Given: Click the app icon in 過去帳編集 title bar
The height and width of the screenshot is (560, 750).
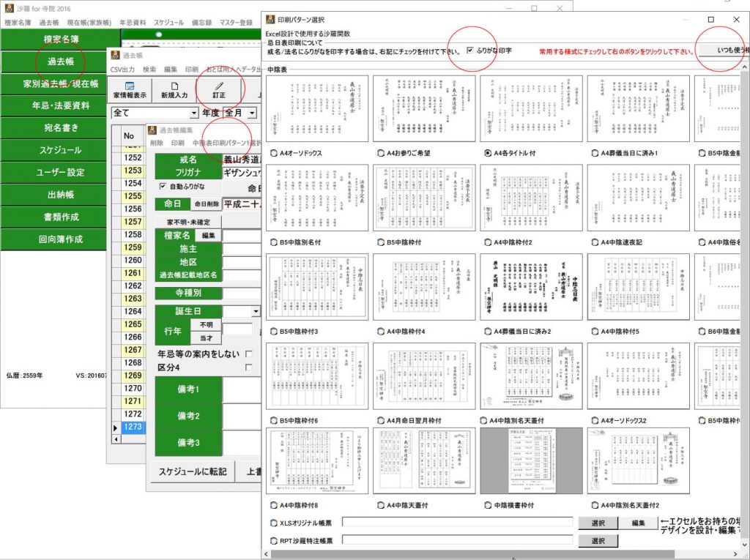Looking at the screenshot, I should tap(152, 130).
